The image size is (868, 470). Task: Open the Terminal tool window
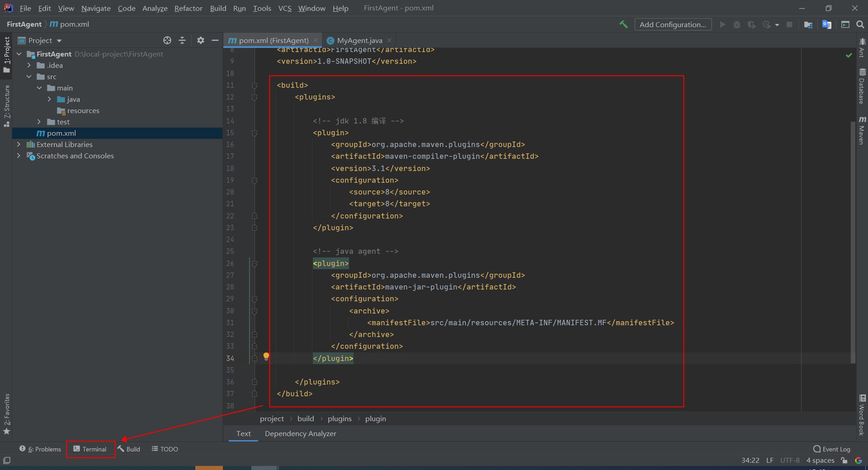point(90,449)
